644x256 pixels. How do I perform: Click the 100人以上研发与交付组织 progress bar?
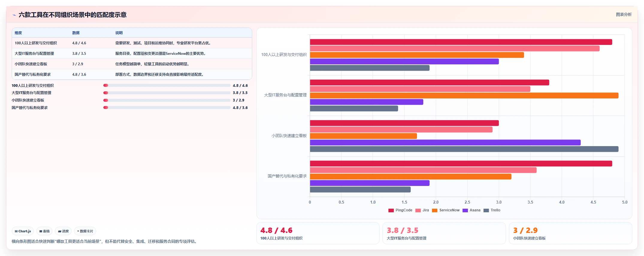167,85
